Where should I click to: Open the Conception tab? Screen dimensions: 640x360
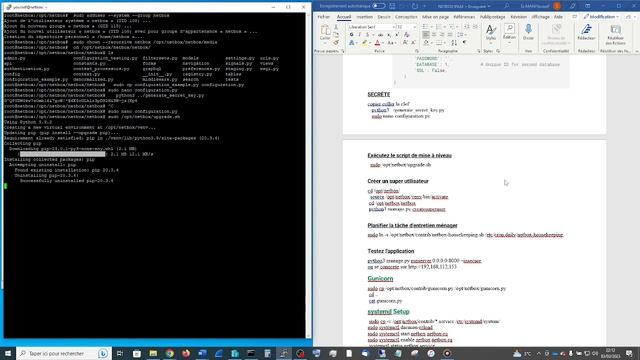coord(406,17)
